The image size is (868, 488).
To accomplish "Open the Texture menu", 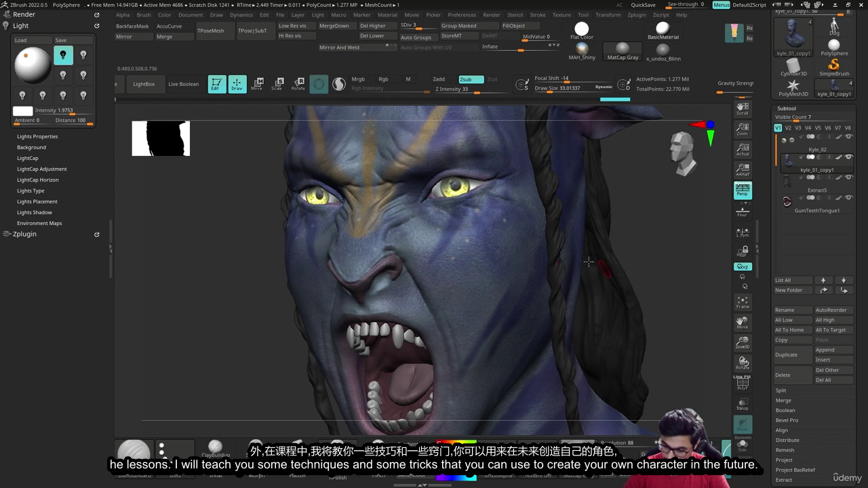I will 561,15.
